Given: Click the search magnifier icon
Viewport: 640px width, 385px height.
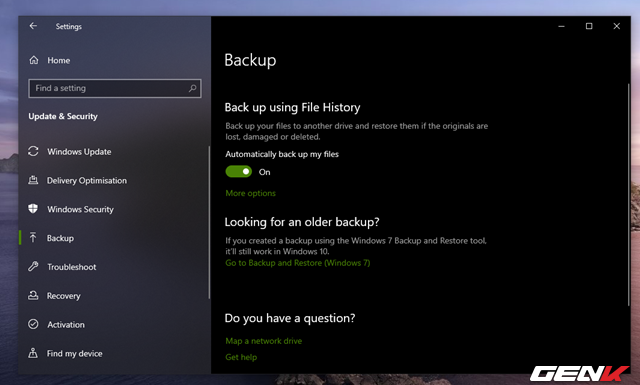Looking at the screenshot, I should [192, 88].
